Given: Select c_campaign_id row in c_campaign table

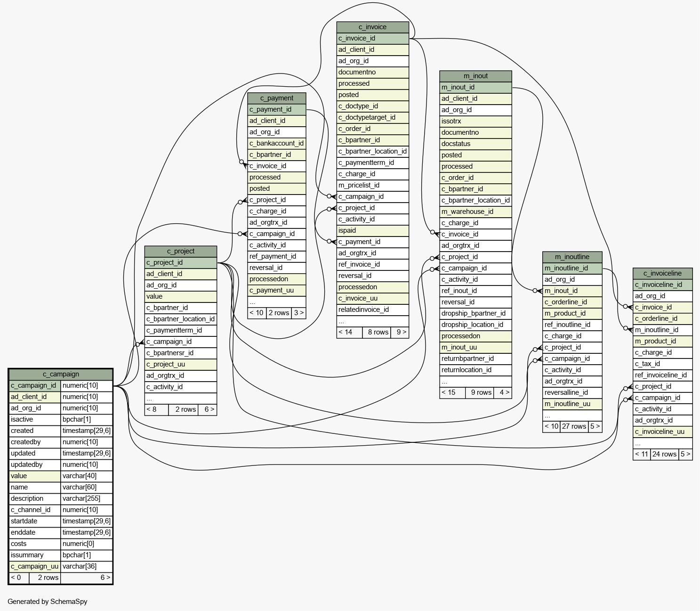Looking at the screenshot, I should [61, 385].
